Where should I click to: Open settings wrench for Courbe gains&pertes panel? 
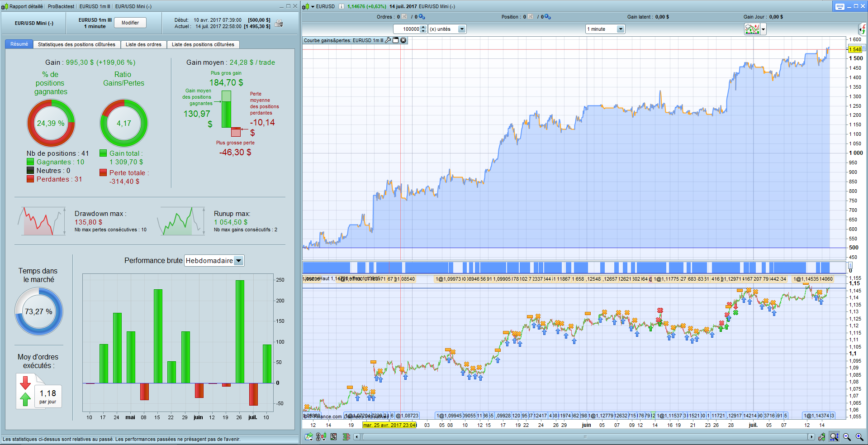point(388,40)
